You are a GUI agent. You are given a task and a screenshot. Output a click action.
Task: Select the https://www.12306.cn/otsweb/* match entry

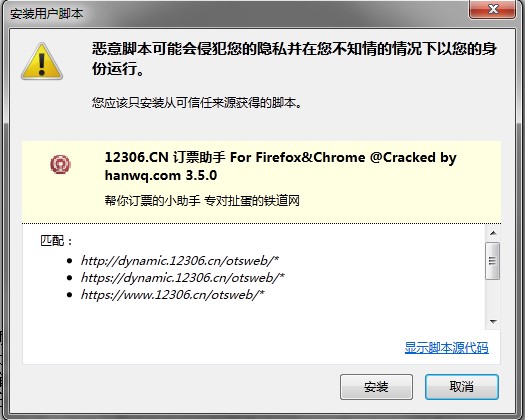[172, 295]
